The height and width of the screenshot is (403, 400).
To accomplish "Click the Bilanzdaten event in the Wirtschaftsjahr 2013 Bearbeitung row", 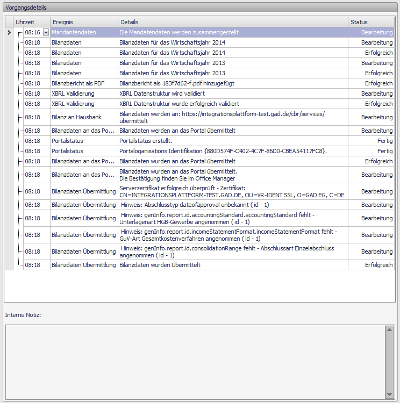I will click(x=84, y=63).
